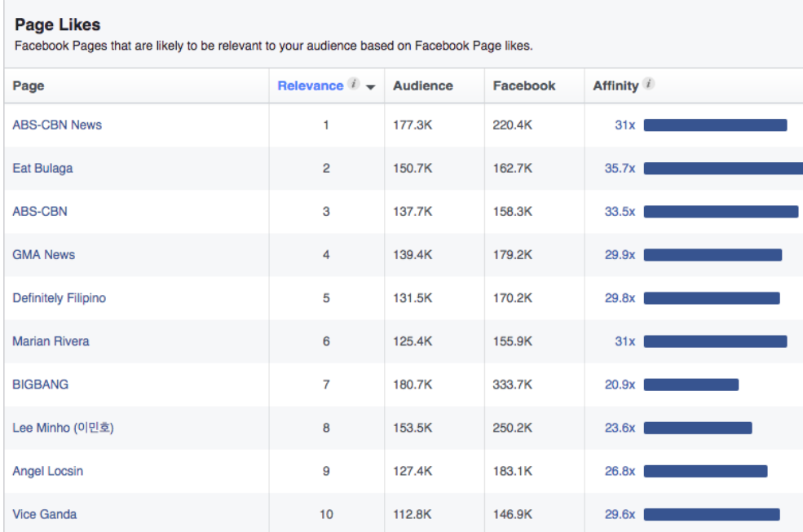Open the ABS-CBN News page link
Image resolution: width=803 pixels, height=532 pixels.
[x=56, y=125]
